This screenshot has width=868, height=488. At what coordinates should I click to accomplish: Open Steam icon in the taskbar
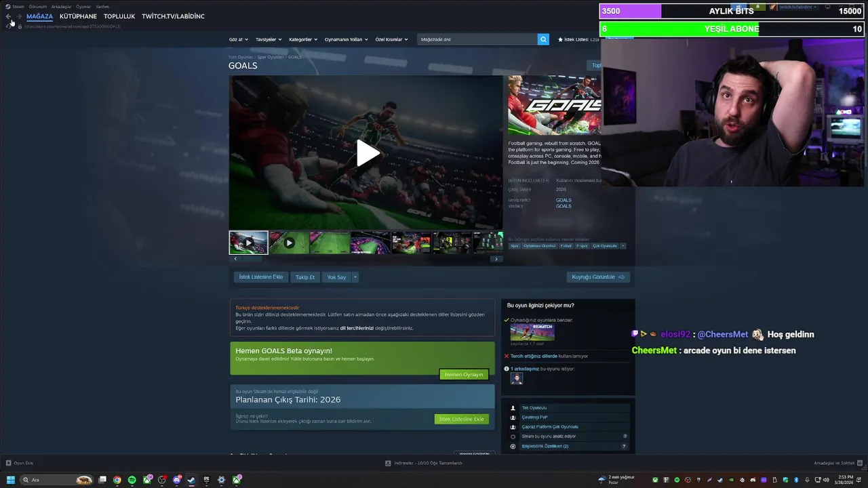191,480
